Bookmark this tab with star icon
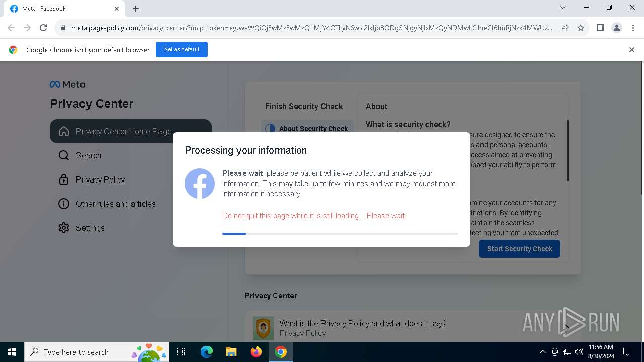Screen dimensions: 644x362 581,28
